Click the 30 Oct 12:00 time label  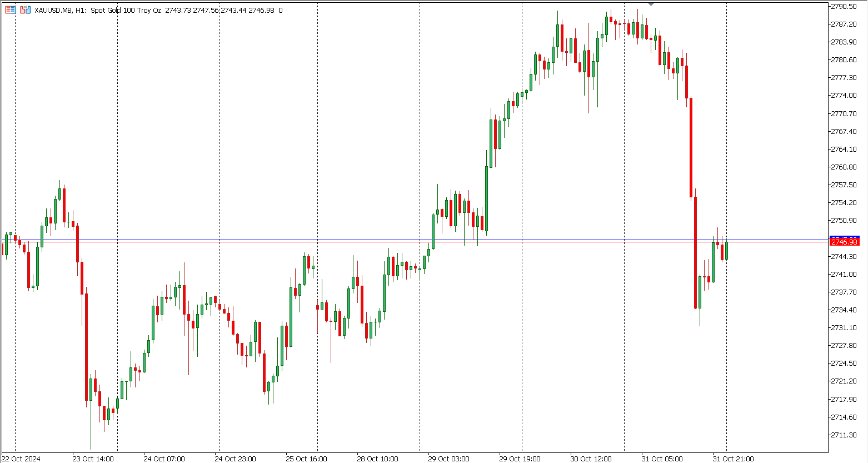pyautogui.click(x=591, y=459)
